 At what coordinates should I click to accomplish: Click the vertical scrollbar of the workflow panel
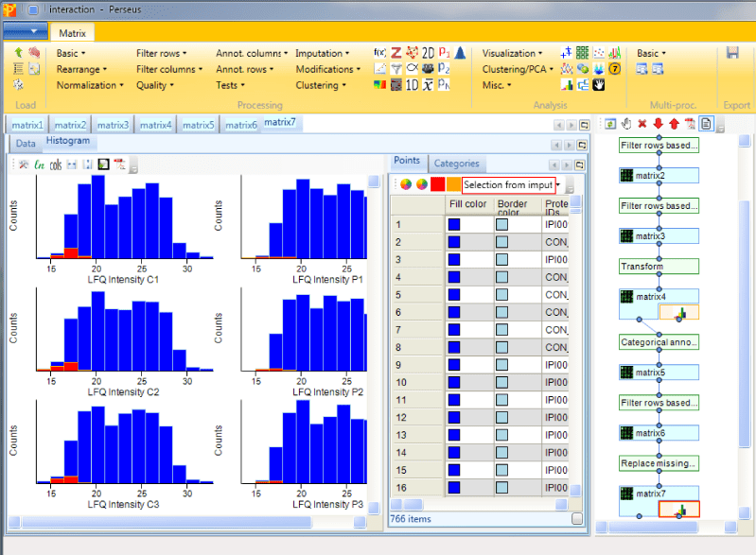[x=745, y=324]
